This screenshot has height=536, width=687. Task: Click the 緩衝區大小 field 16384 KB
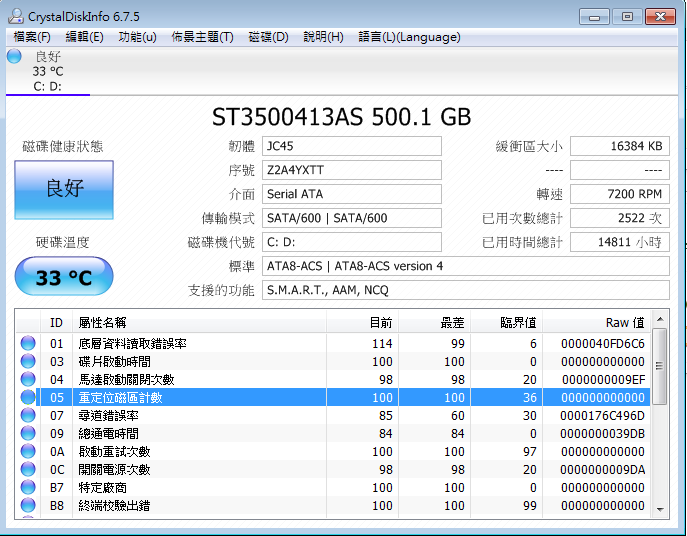620,146
